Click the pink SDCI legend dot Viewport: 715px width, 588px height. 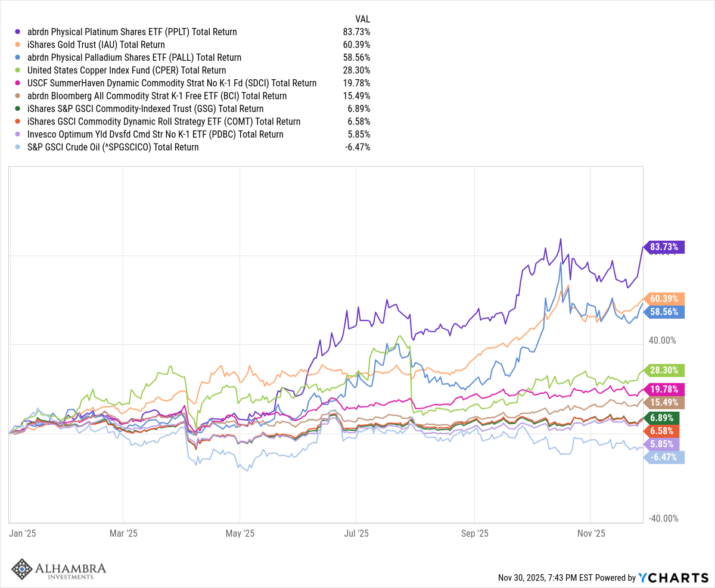(18, 83)
